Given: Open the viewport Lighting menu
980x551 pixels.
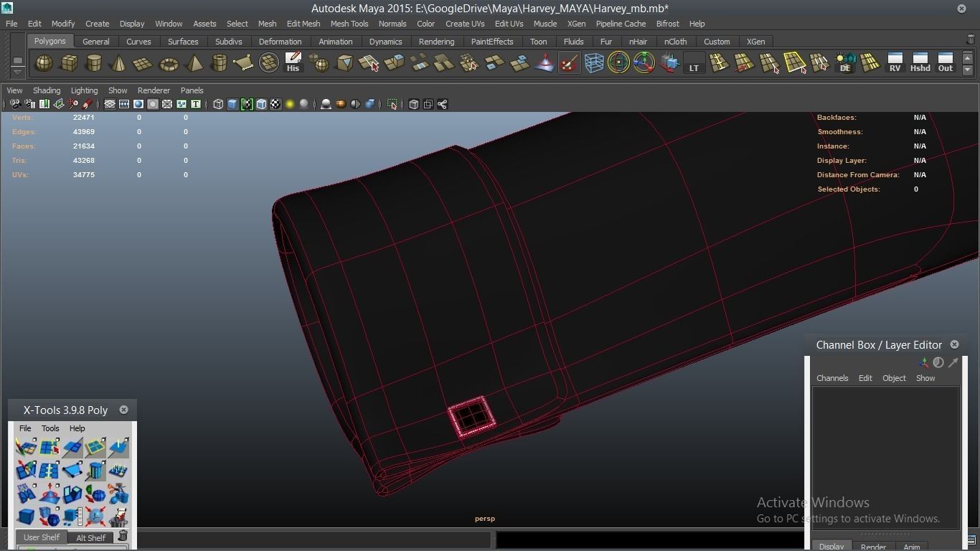Looking at the screenshot, I should 84,90.
